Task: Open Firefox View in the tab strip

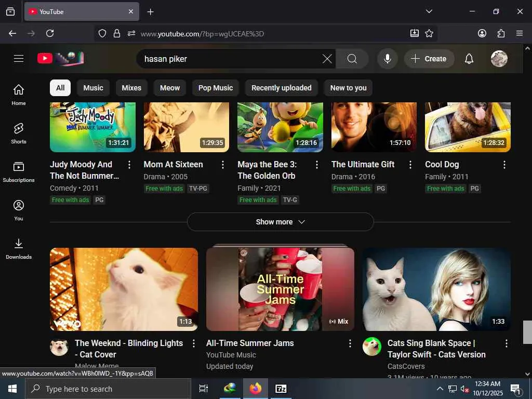Action: click(x=10, y=11)
